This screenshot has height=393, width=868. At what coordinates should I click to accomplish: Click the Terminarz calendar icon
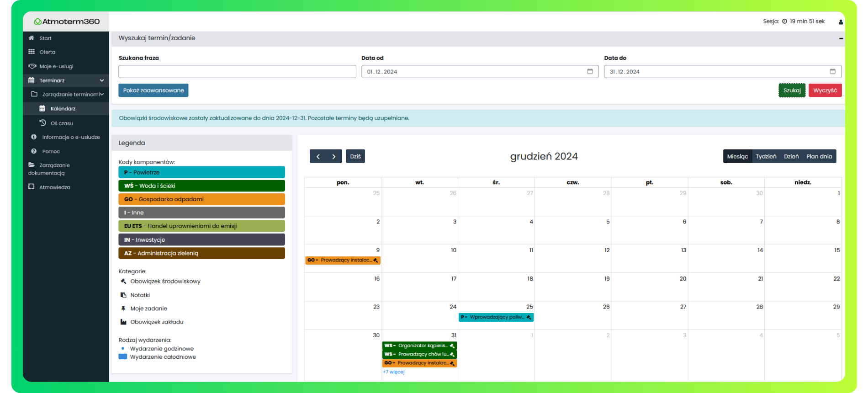32,80
